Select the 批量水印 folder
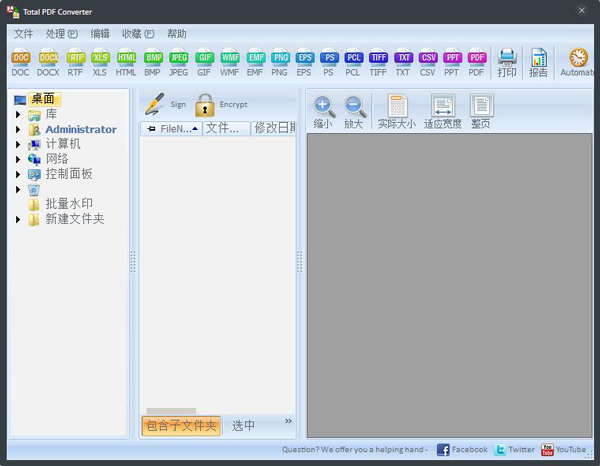 coord(69,204)
